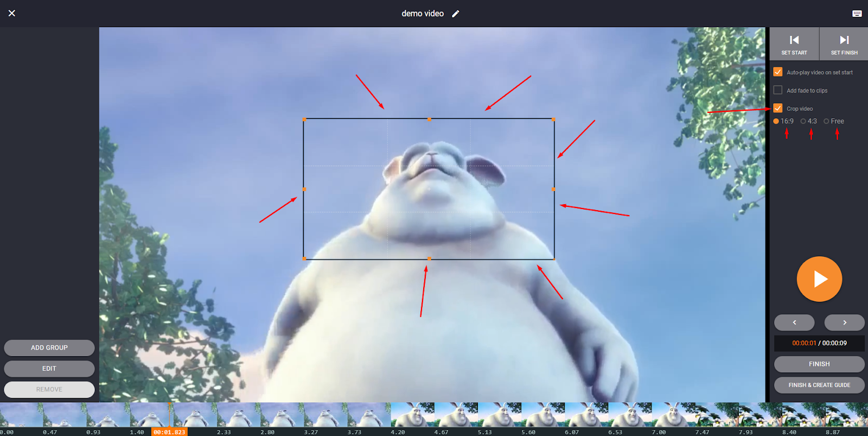
Task: Edit the demo video title with the pencil icon
Action: (456, 14)
